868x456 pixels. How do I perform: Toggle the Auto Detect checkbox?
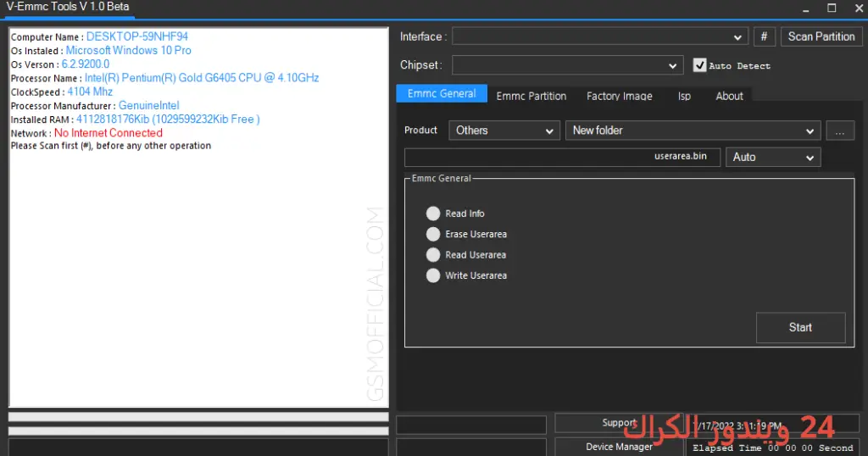699,65
